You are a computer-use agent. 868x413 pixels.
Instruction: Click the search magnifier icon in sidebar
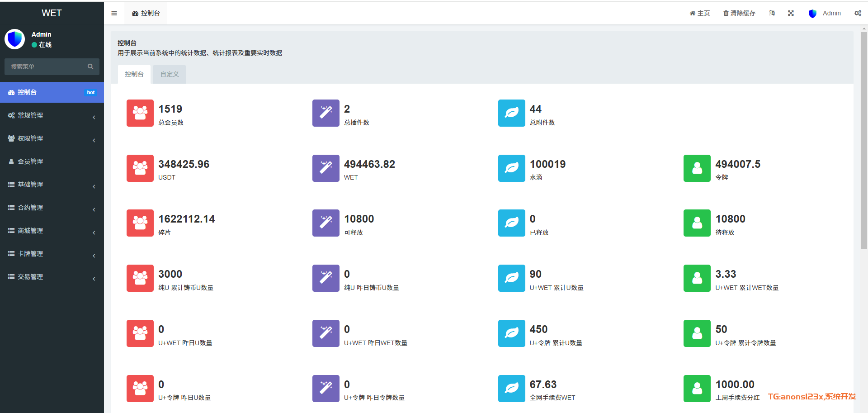coord(90,66)
